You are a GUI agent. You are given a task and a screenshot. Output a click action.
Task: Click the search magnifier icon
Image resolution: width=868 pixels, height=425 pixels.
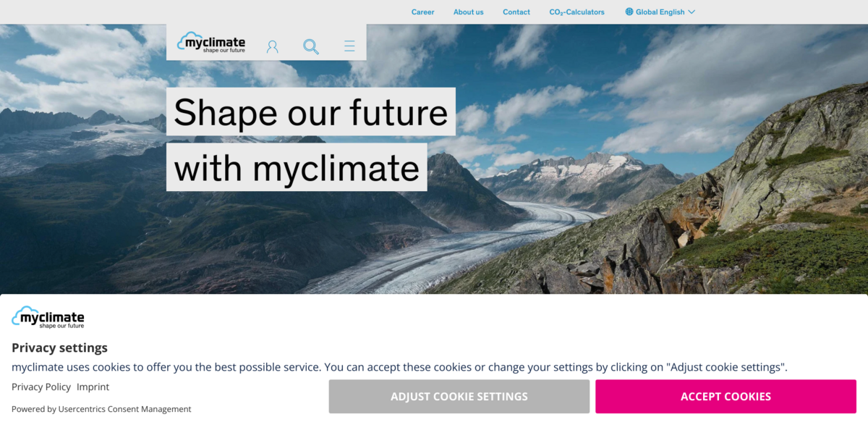tap(311, 46)
